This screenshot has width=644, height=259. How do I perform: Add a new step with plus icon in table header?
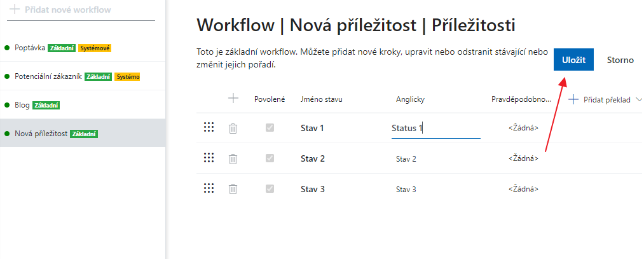tap(233, 99)
